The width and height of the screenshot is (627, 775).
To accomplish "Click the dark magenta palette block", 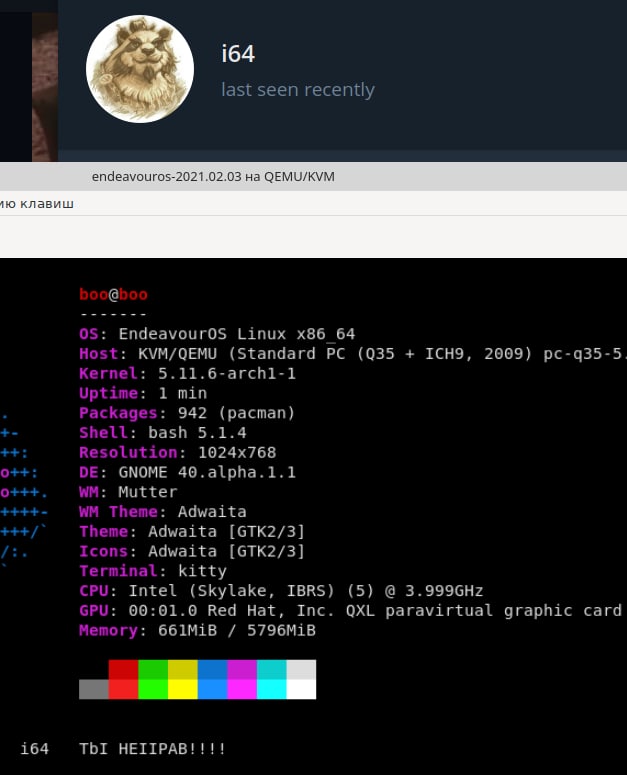I will 242,669.
